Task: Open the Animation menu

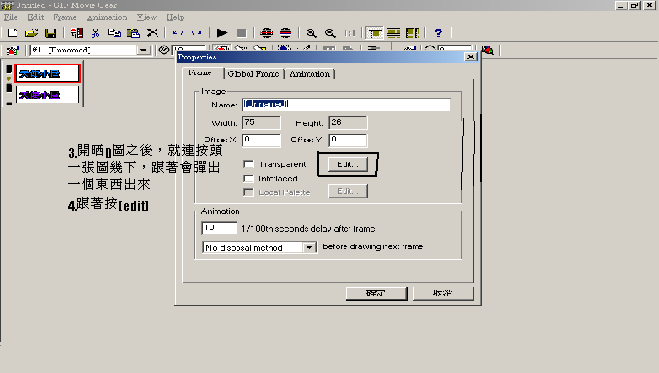Action: tap(107, 17)
